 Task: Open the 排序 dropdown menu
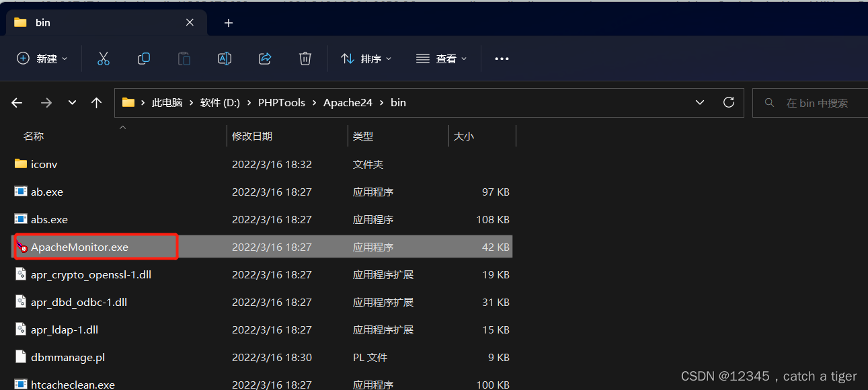[x=366, y=58]
